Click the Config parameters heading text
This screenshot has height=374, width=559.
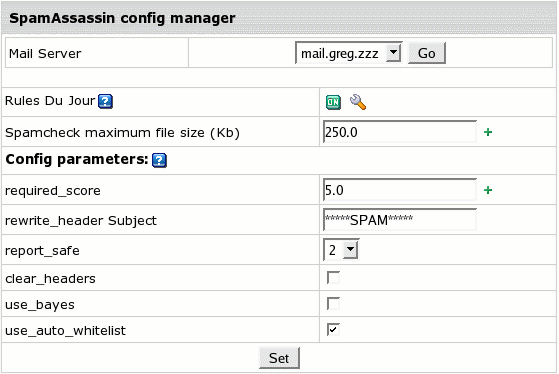coord(77,159)
